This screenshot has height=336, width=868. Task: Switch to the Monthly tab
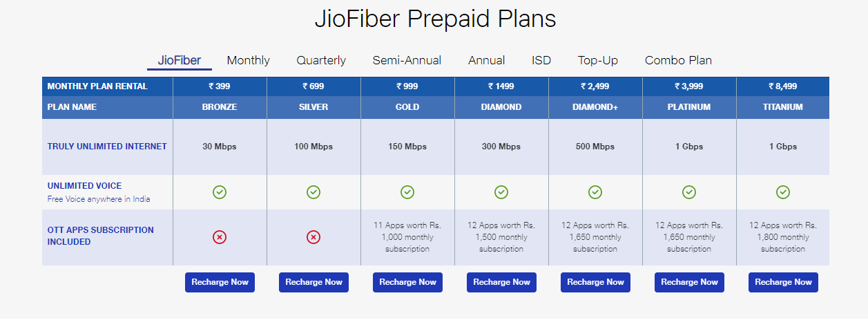tap(249, 60)
